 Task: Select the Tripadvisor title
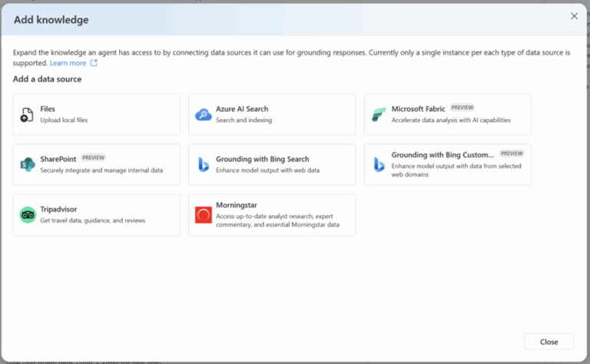pos(58,209)
